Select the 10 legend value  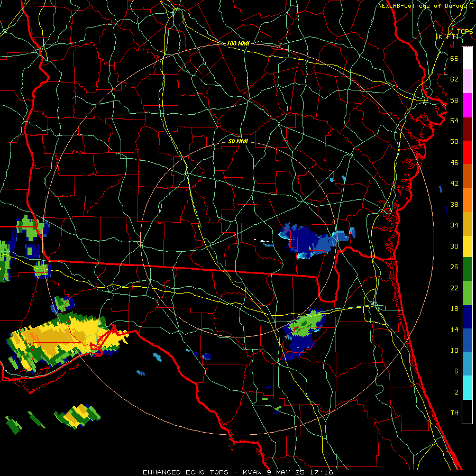point(454,350)
